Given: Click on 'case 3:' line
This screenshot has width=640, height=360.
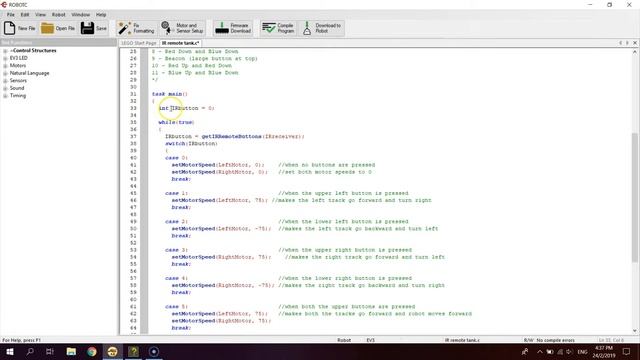Looking at the screenshot, I should 176,250.
